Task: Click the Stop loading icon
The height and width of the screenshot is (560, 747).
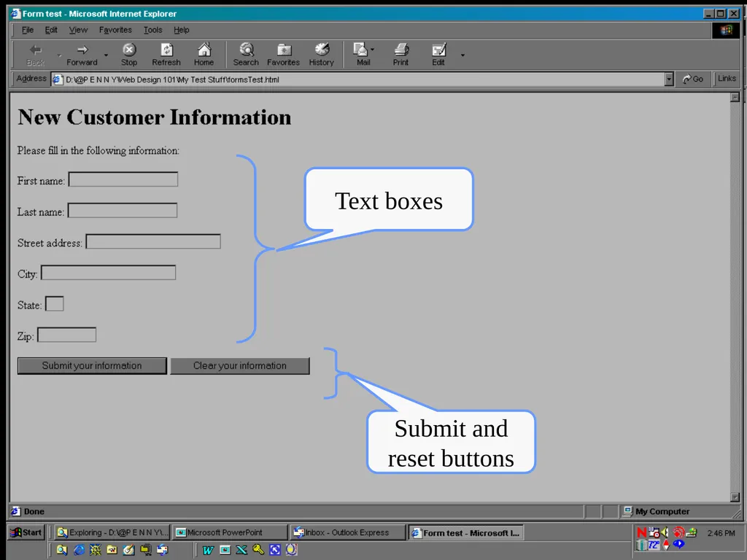Action: coord(128,50)
